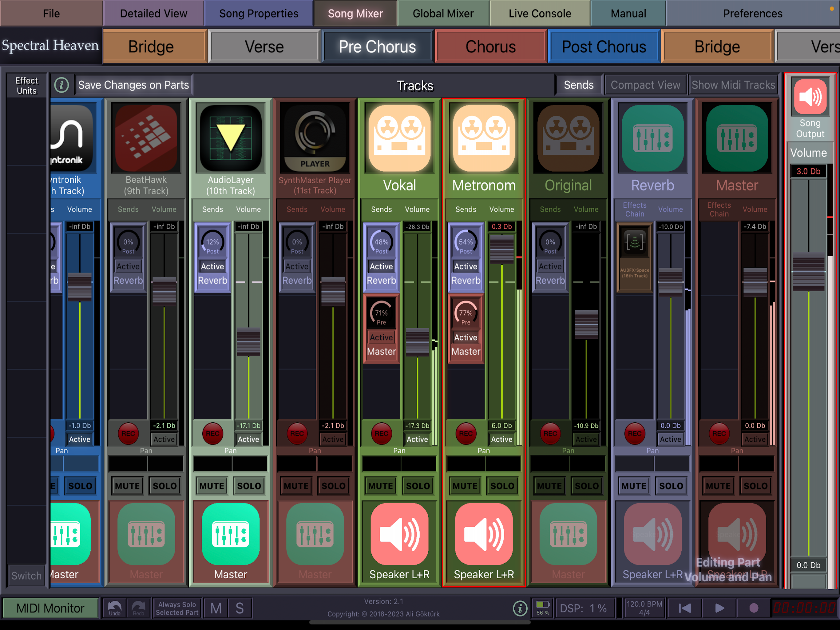Screen dimensions: 840x630
Task: Click Save Changes on Parts button
Action: 133,85
